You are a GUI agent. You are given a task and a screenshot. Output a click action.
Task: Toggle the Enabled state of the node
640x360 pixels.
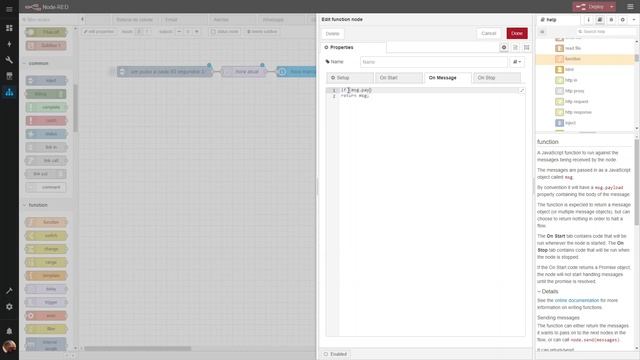[x=336, y=354]
